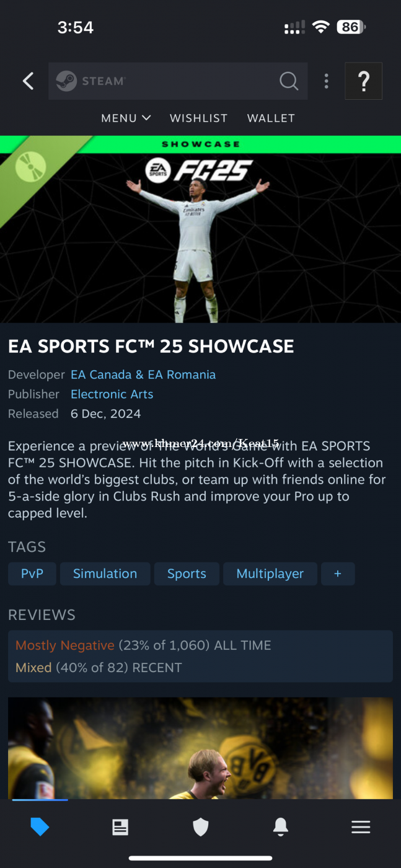This screenshot has height=868, width=401.
Task: Open the Store tag icon tab
Action: tap(40, 826)
